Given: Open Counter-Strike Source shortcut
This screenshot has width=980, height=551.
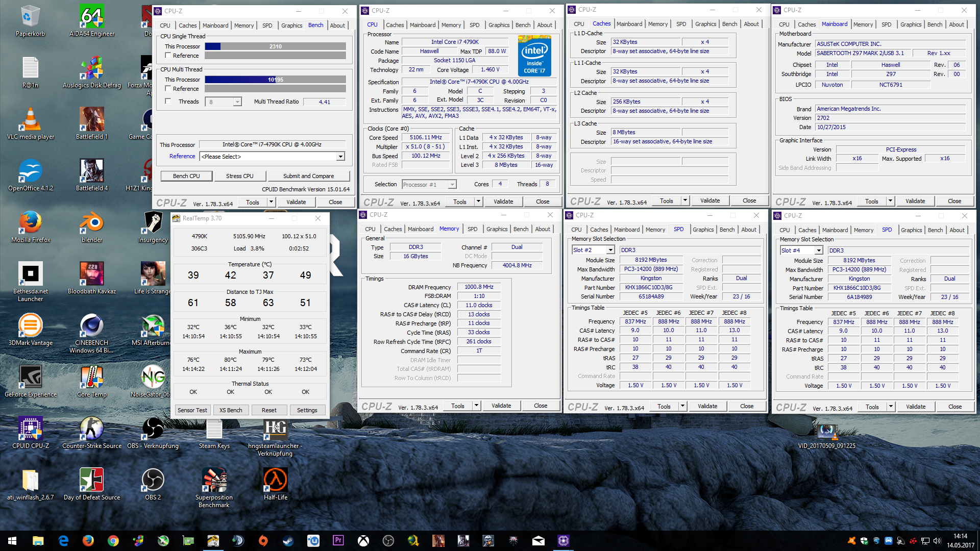Looking at the screenshot, I should [x=92, y=433].
